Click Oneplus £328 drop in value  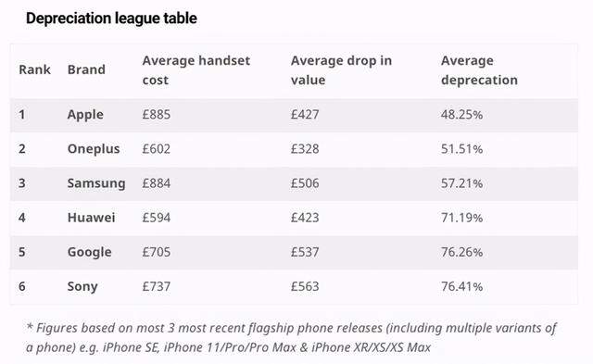[x=305, y=149]
